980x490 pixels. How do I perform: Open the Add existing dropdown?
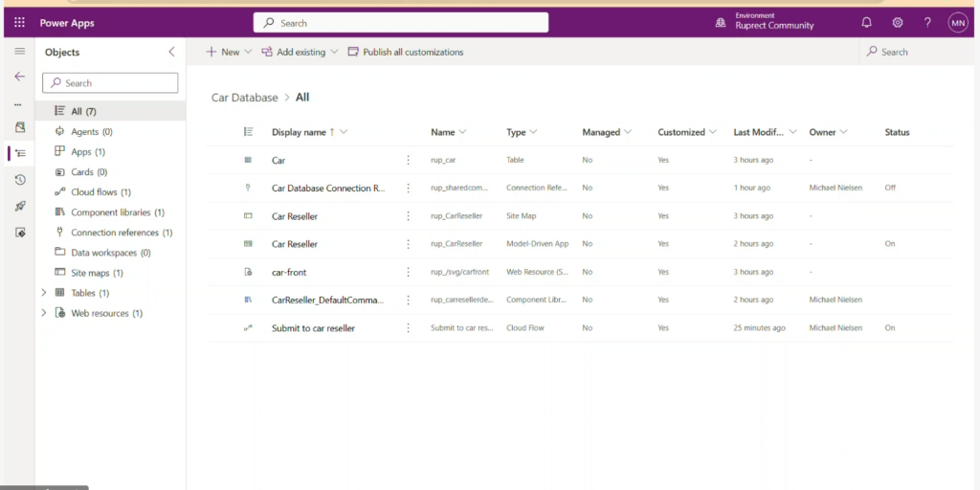click(300, 52)
